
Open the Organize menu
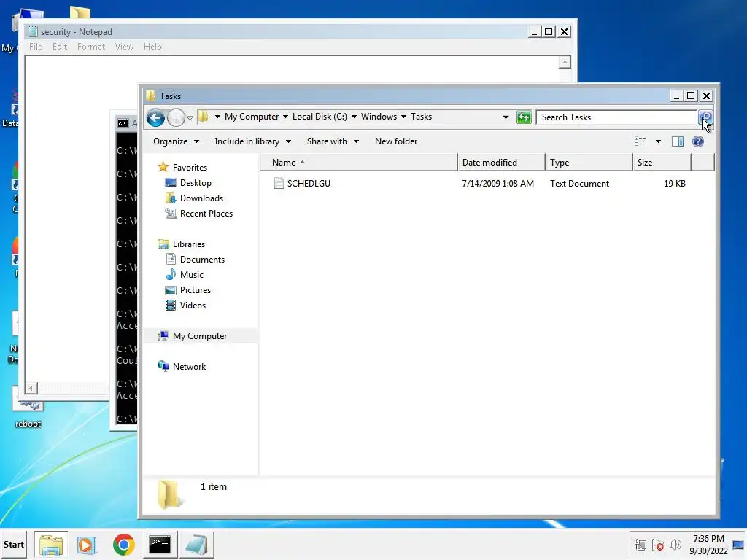coord(176,141)
